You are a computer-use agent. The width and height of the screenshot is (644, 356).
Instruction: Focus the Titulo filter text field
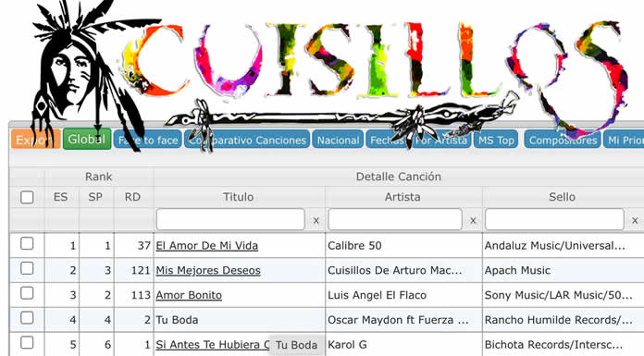[230, 219]
